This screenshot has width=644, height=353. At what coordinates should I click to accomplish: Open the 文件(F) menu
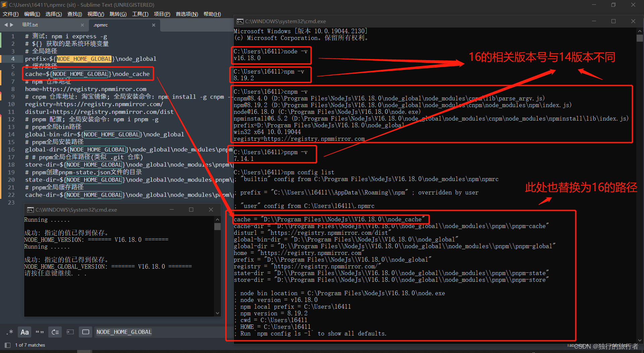[11, 14]
